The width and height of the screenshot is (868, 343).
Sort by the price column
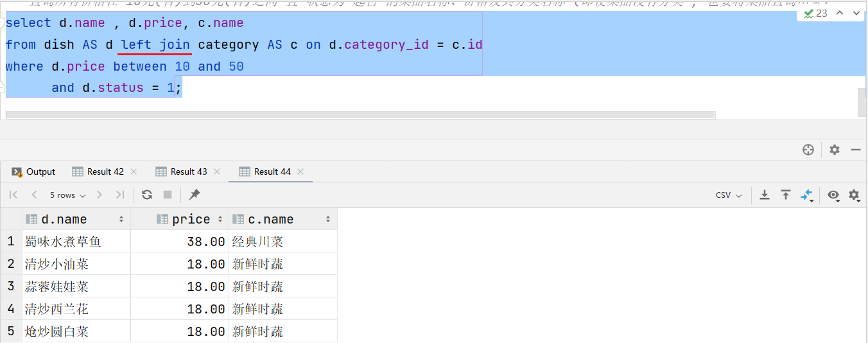[191, 219]
